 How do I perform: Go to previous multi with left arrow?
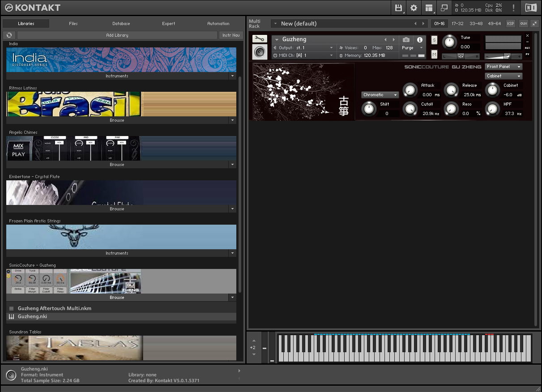click(415, 24)
